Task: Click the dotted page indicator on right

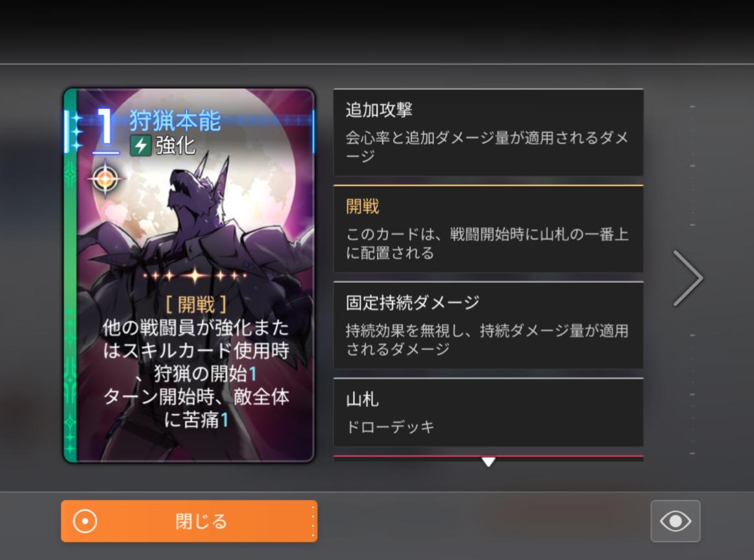Action: (692, 279)
